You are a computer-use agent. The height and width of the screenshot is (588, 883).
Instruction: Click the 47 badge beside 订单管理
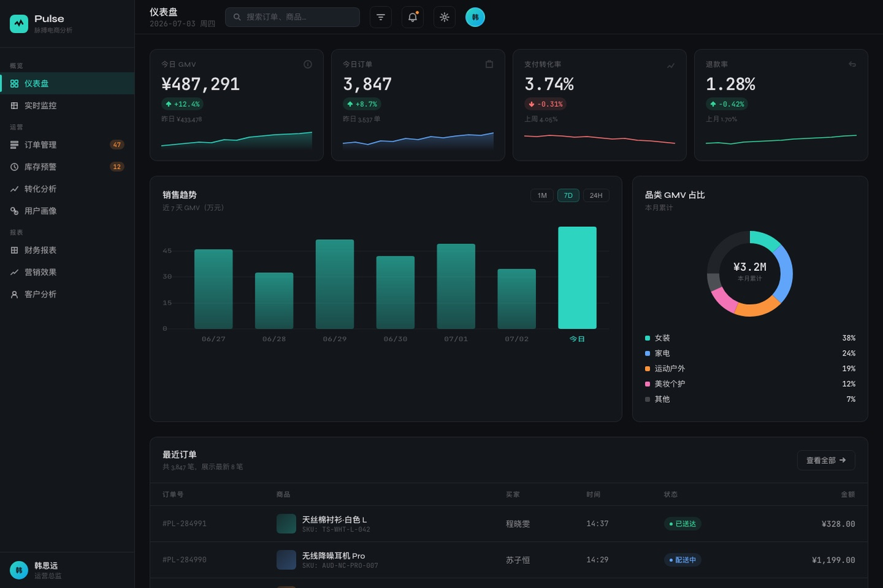pos(117,145)
